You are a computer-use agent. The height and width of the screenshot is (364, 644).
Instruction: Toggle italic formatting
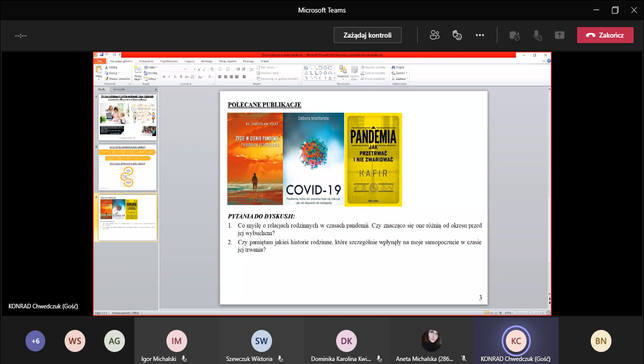coord(170,77)
